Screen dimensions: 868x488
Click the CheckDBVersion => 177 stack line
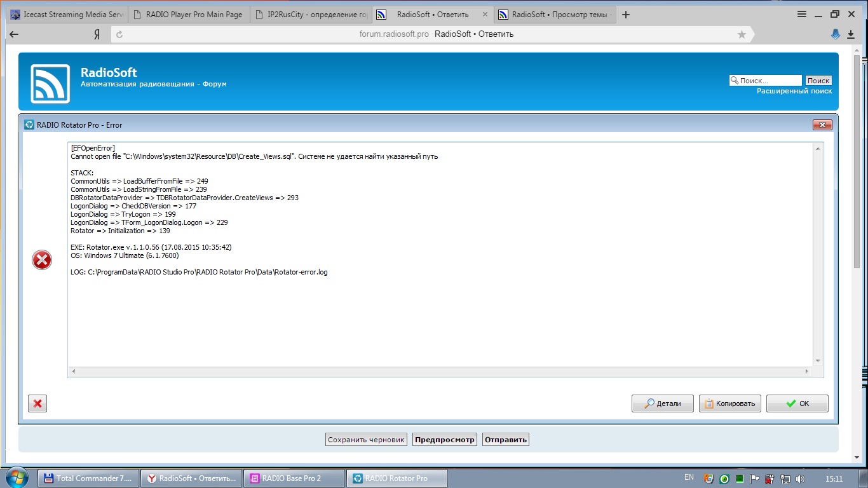[133, 206]
